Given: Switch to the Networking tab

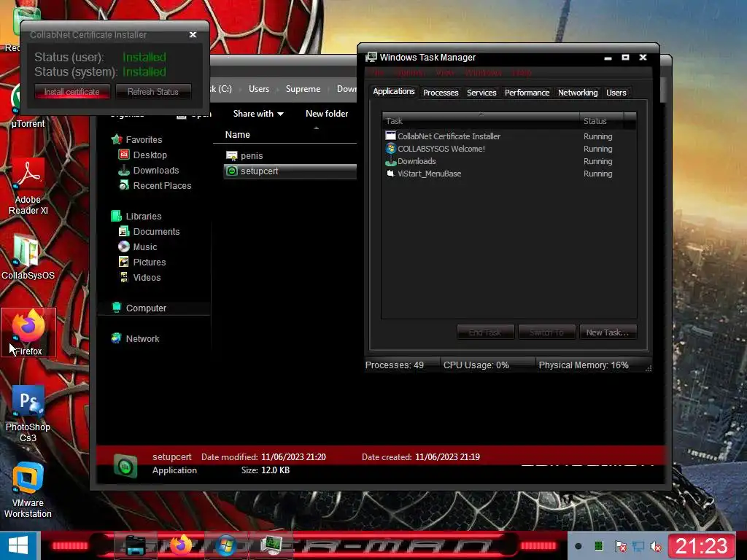Looking at the screenshot, I should tap(578, 93).
